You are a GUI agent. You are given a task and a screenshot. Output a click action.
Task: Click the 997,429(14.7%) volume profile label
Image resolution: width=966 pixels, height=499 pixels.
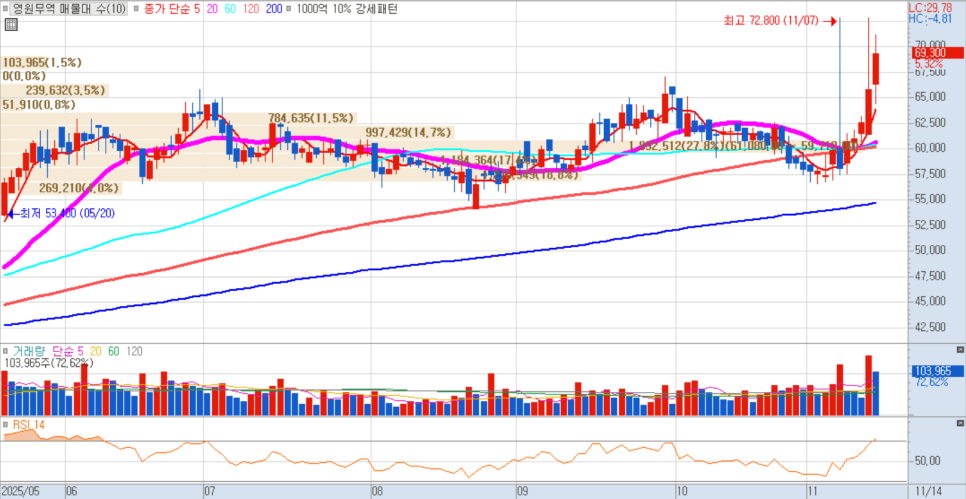pos(409,132)
